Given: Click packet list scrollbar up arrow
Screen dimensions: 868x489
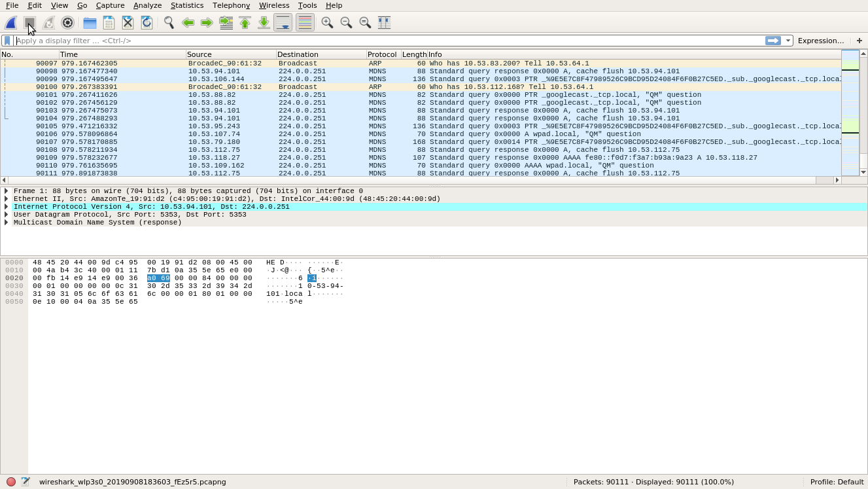Looking at the screenshot, I should click(863, 54).
